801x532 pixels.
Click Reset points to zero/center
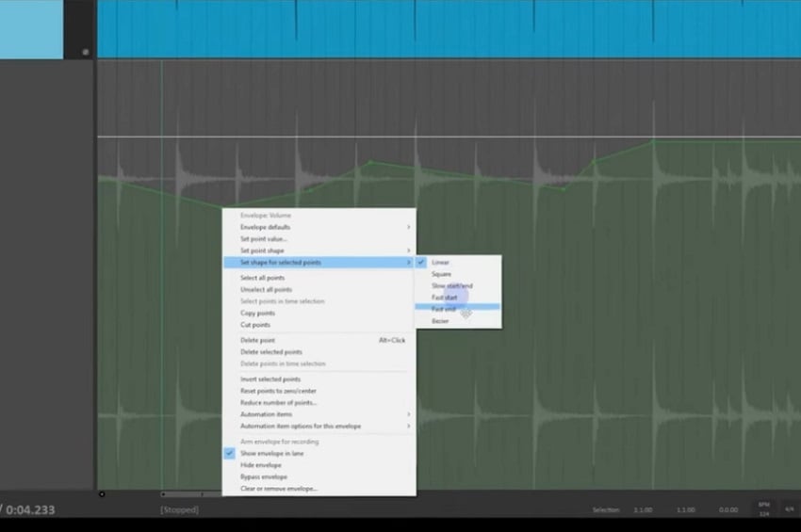pyautogui.click(x=319, y=391)
